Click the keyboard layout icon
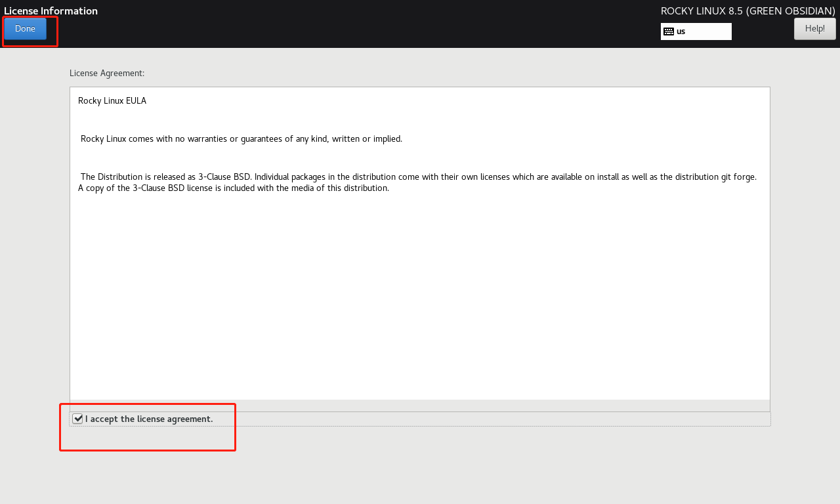 pos(669,31)
